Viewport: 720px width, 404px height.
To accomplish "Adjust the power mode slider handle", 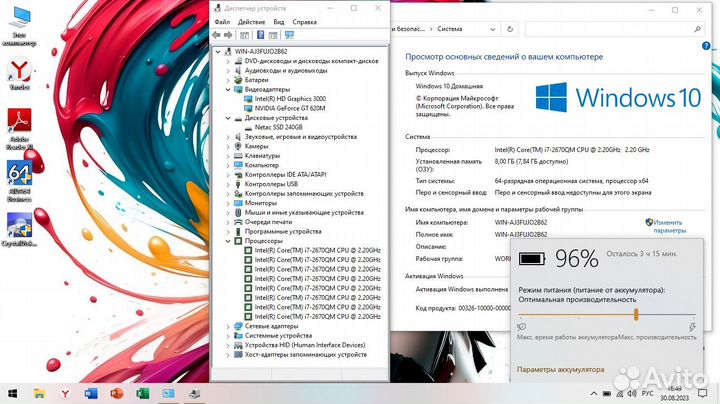I will (x=636, y=314).
